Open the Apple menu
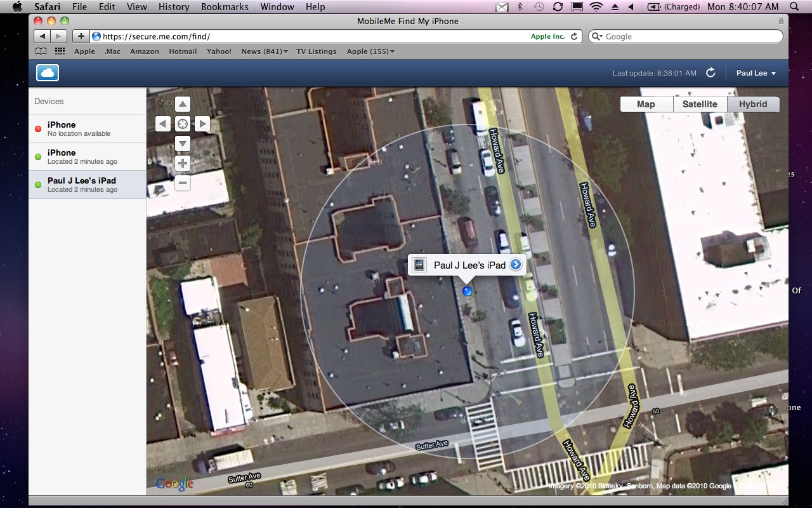The width and height of the screenshot is (812, 508). point(17,6)
